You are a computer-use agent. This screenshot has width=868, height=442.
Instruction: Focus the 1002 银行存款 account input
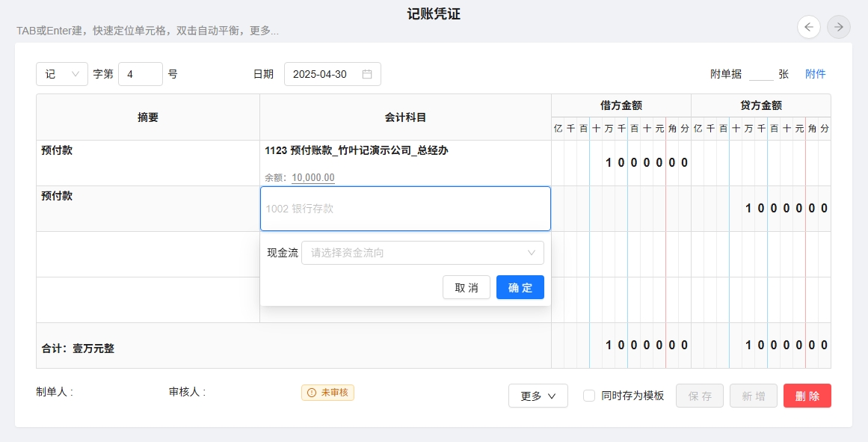404,209
